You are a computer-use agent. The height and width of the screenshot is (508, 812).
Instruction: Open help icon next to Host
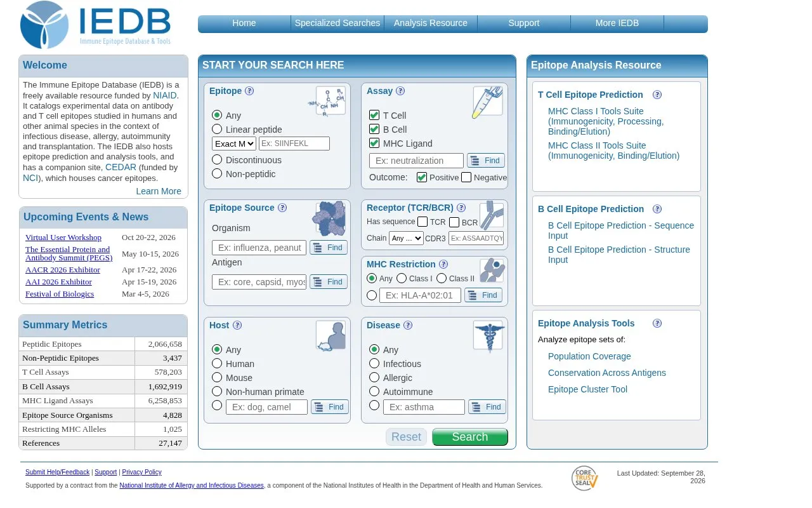237,325
